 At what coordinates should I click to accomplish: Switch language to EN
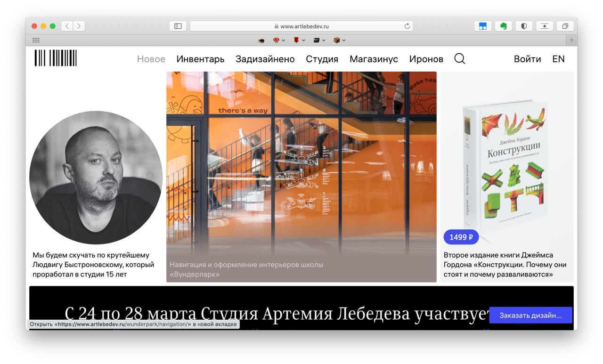point(559,59)
